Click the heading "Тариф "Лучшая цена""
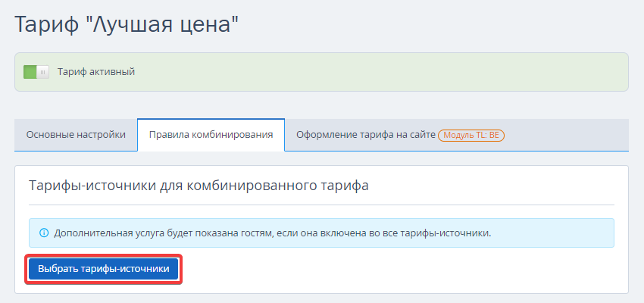The image size is (644, 303). (x=127, y=25)
